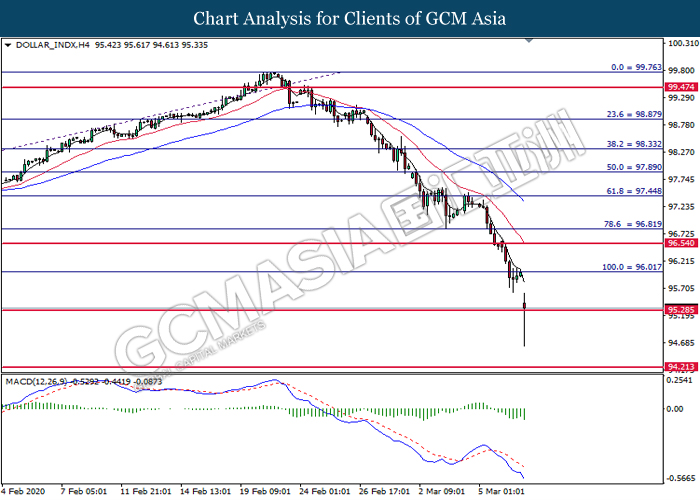Click the 7 Feb 05:01 time label
The height and width of the screenshot is (500, 700).
pyautogui.click(x=84, y=491)
